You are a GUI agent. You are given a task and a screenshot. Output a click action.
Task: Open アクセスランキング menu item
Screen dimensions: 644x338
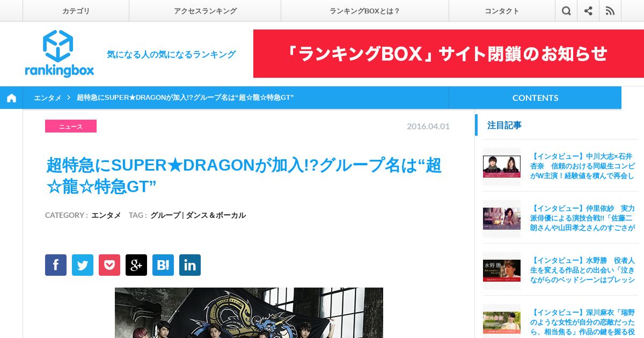205,11
